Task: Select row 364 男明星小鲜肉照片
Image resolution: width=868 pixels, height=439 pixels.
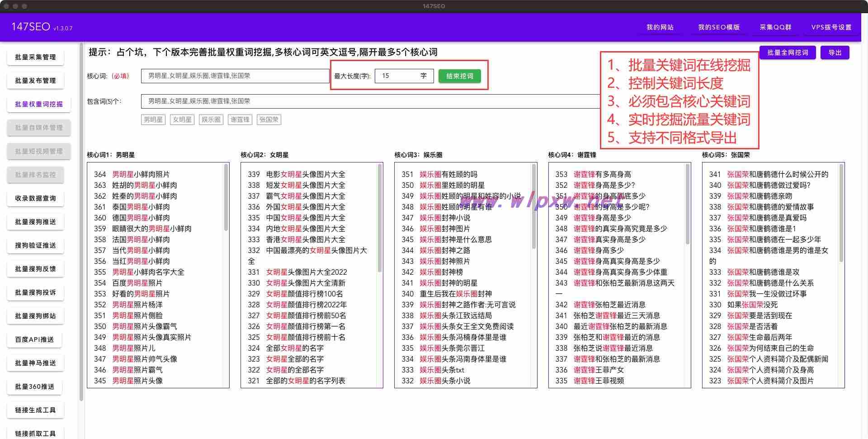Action: [132, 174]
